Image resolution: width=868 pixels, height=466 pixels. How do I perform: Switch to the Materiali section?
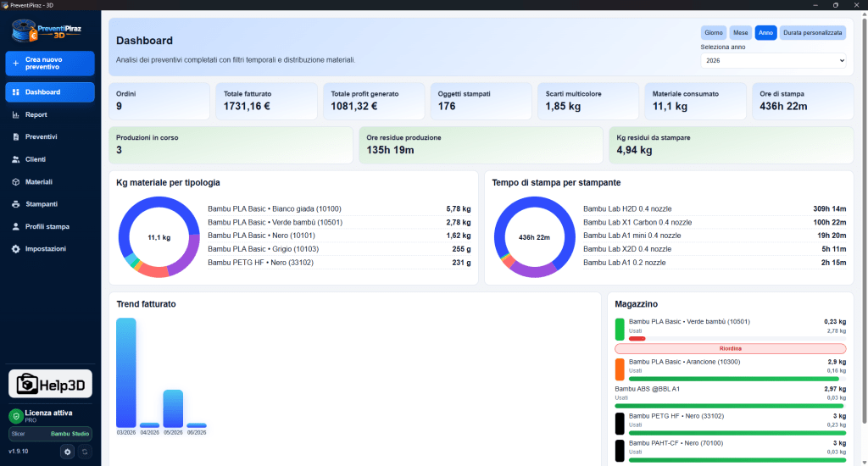pos(50,181)
